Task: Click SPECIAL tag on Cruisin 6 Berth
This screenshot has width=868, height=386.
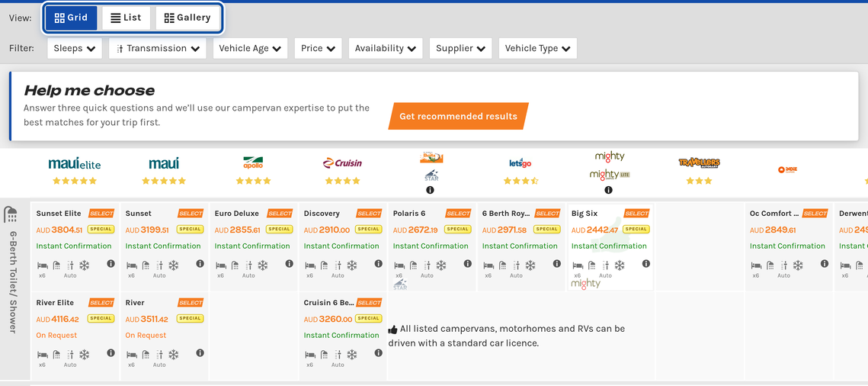Action: (369, 318)
